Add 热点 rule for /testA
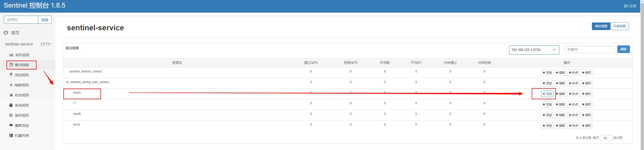Screen dimensions: 644x150 [573, 94]
